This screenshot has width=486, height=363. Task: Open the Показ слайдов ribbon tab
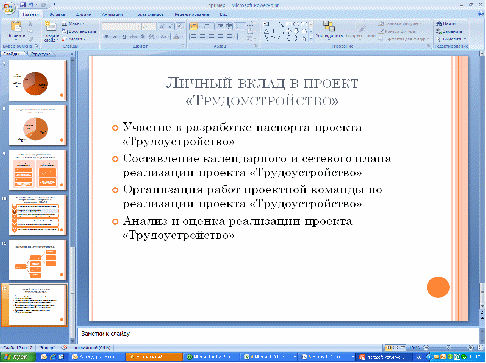click(x=150, y=14)
